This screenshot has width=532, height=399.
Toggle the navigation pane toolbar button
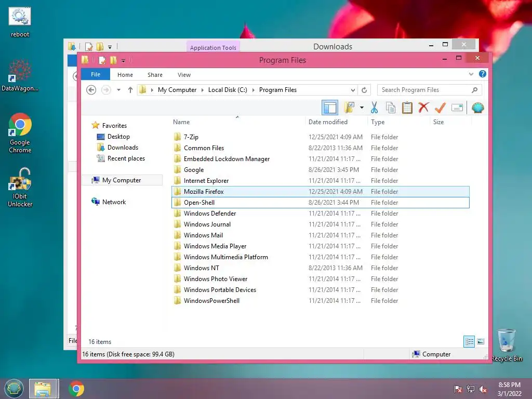point(329,108)
